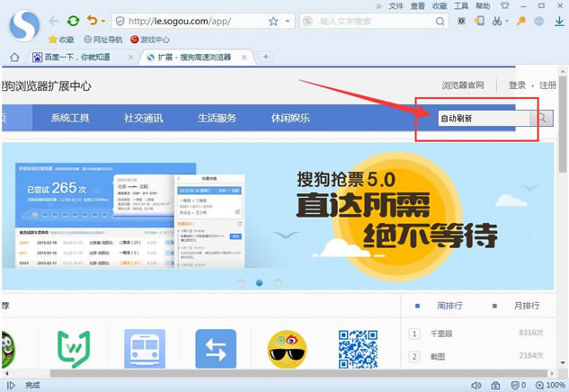Focus the browser text search box

pyautogui.click(x=376, y=22)
